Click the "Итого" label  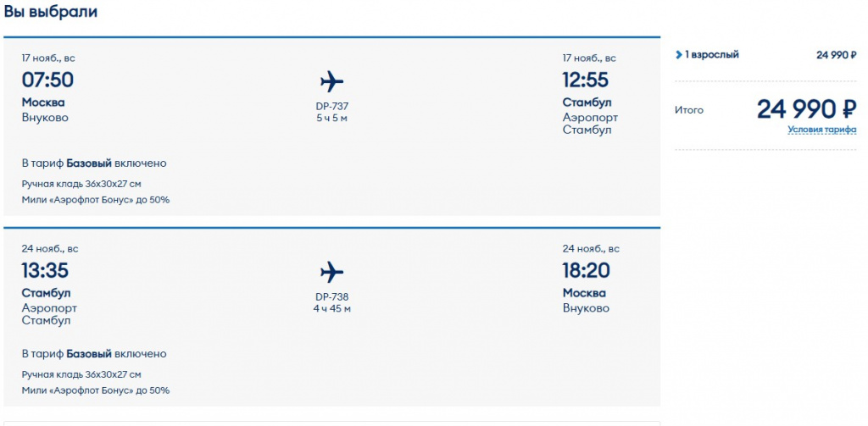tap(689, 110)
